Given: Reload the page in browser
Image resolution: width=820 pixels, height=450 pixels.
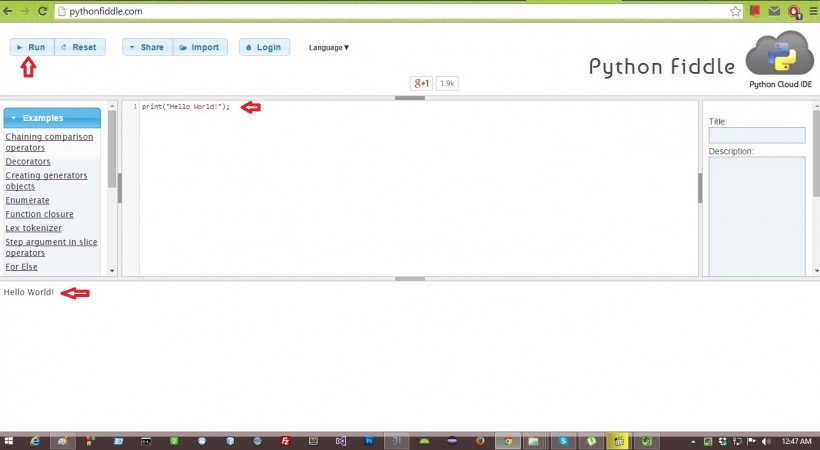Looking at the screenshot, I should pyautogui.click(x=43, y=12).
